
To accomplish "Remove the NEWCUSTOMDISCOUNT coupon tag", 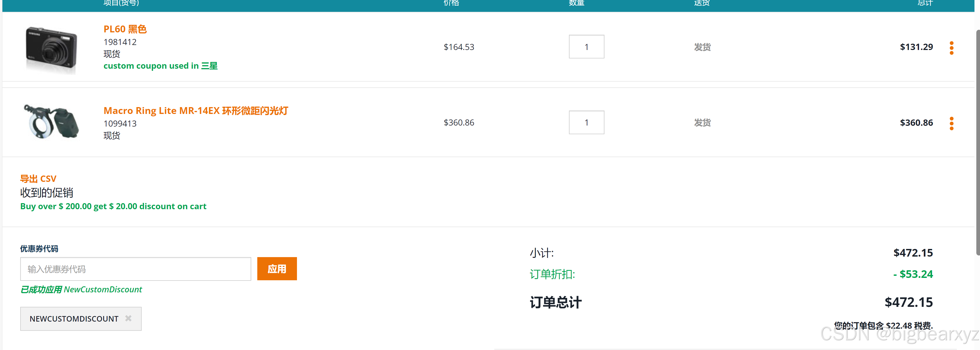I will tap(128, 318).
